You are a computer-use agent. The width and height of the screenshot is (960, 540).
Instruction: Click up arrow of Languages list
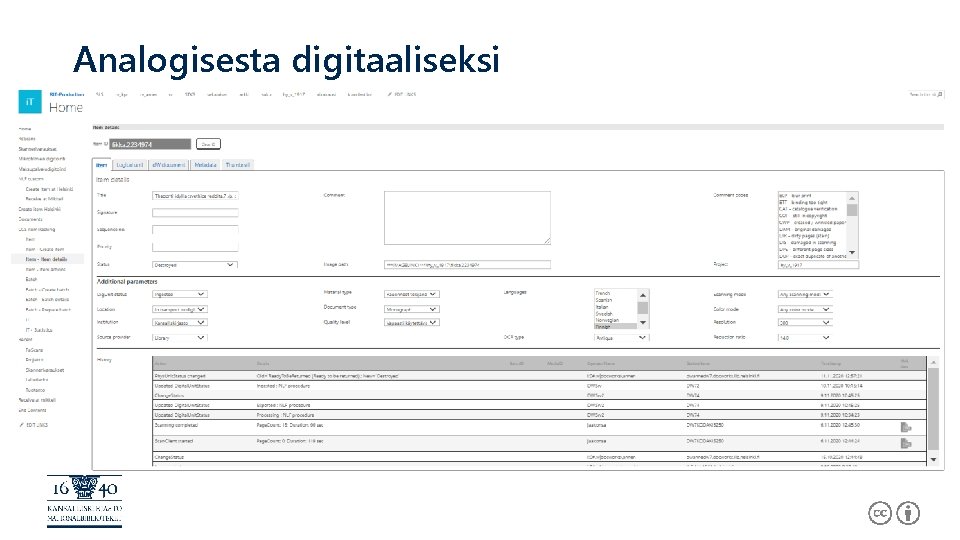pos(642,295)
